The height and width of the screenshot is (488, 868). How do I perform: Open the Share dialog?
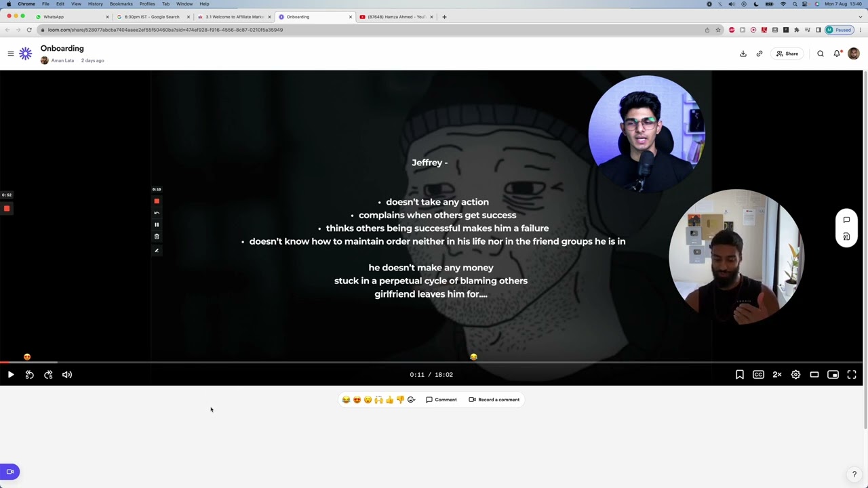tap(787, 54)
